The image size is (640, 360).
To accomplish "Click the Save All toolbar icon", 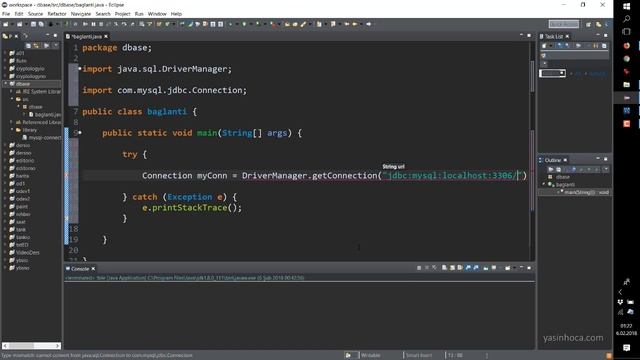I will [x=41, y=24].
